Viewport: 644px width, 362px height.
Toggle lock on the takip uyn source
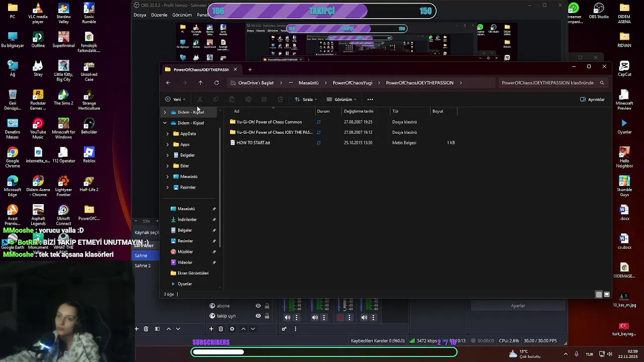[267, 316]
